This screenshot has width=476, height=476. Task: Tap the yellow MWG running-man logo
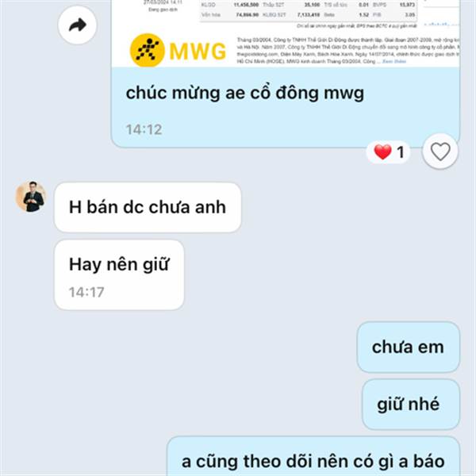148,51
